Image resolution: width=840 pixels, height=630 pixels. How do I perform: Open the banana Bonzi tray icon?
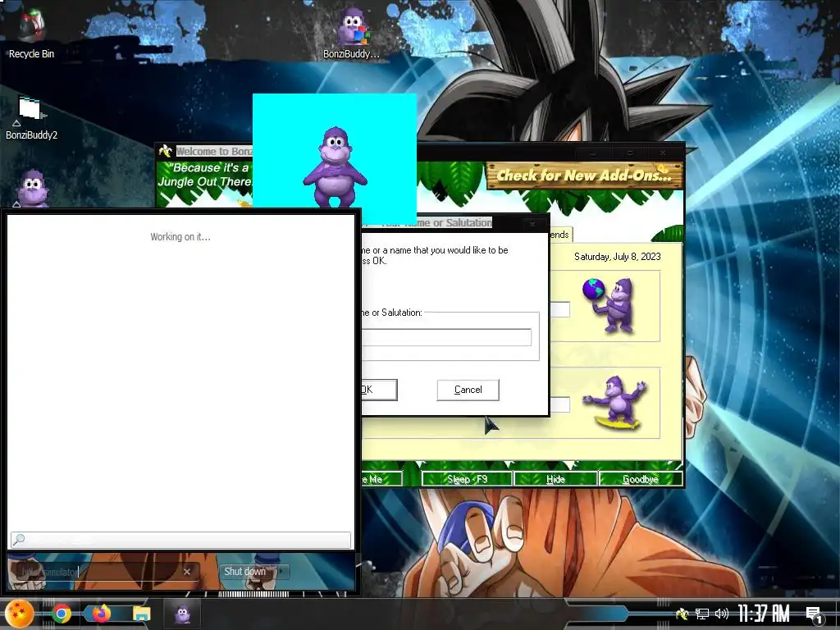pyautogui.click(x=682, y=614)
